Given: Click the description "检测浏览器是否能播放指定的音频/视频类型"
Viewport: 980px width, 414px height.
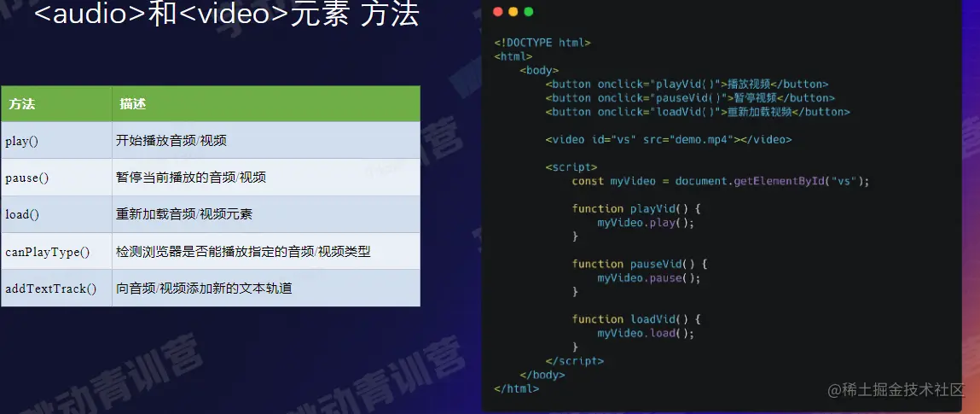Looking at the screenshot, I should click(x=243, y=252).
